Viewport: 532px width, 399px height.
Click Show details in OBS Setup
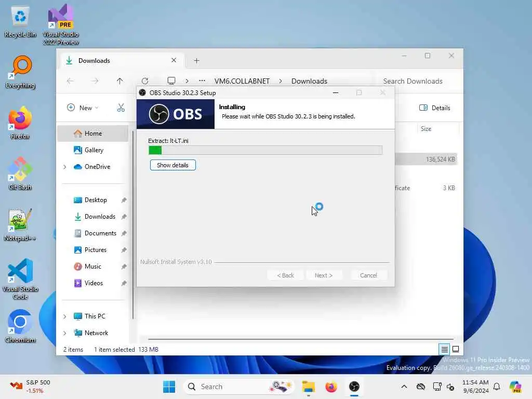(172, 165)
